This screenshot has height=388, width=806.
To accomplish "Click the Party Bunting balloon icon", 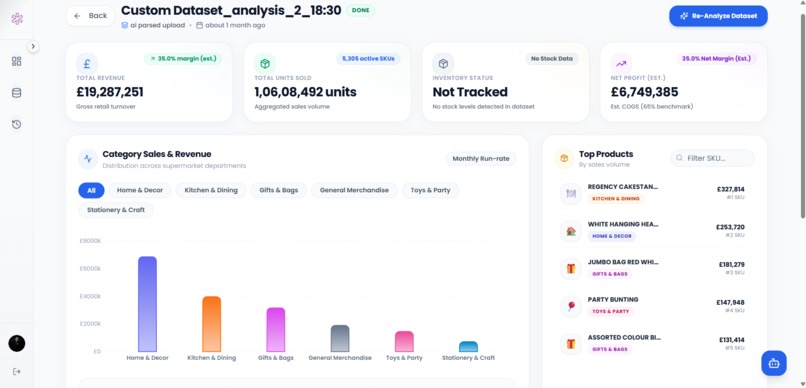I will point(571,306).
